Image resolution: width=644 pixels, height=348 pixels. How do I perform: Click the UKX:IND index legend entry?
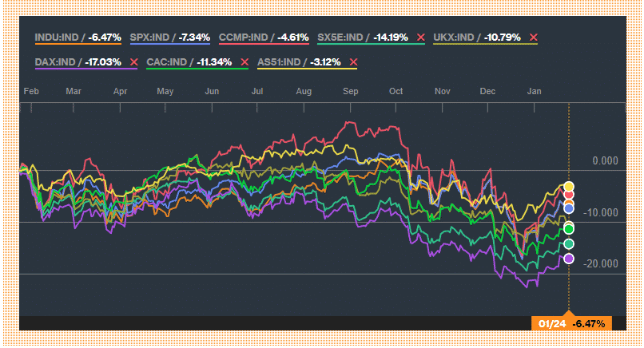click(477, 38)
